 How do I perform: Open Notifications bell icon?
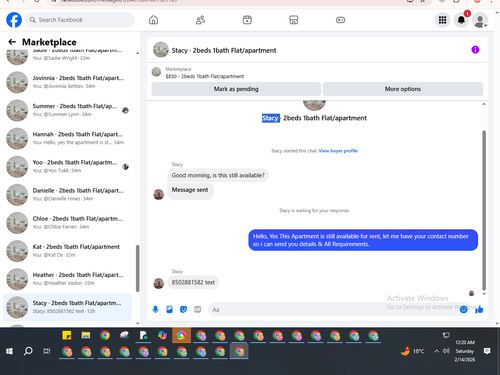click(x=461, y=20)
